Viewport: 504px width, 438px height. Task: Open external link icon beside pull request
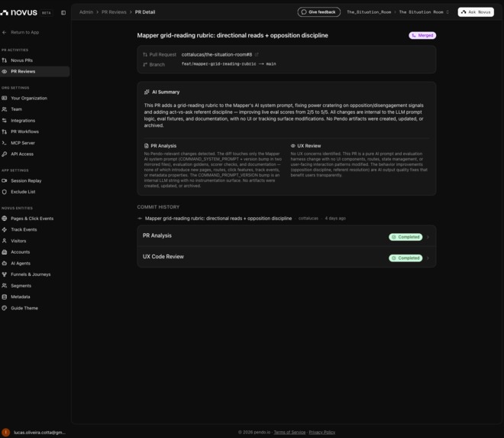tap(257, 54)
